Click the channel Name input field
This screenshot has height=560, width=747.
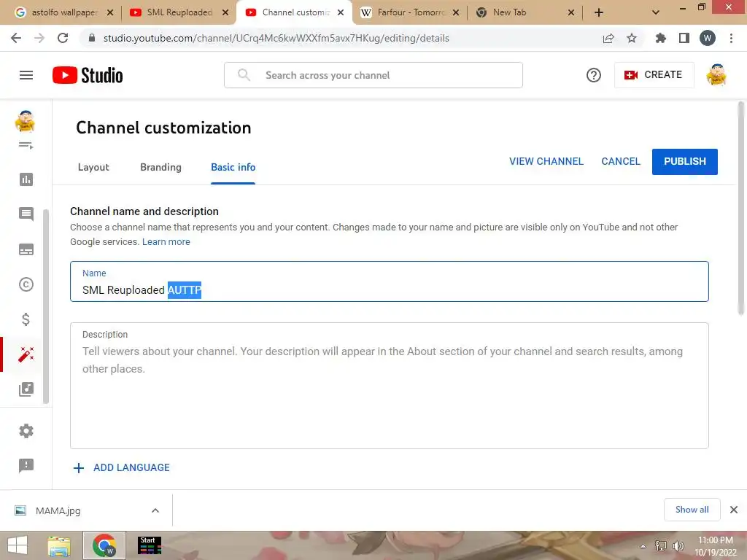pos(390,281)
